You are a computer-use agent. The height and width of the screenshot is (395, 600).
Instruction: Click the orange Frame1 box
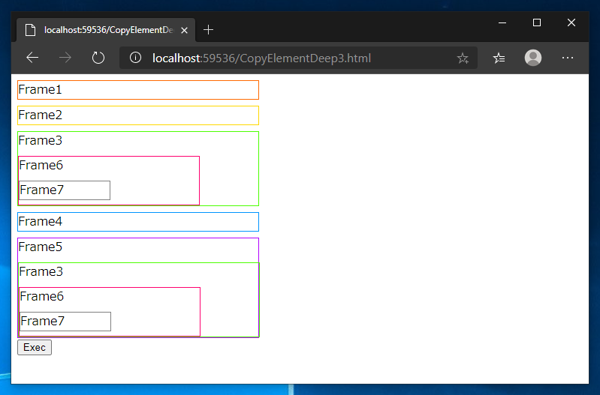pyautogui.click(x=138, y=90)
